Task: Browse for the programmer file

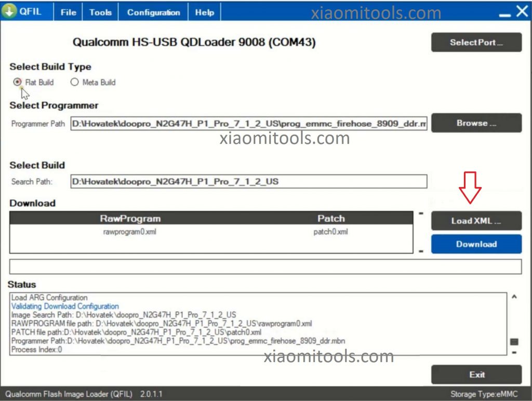Action: [476, 123]
